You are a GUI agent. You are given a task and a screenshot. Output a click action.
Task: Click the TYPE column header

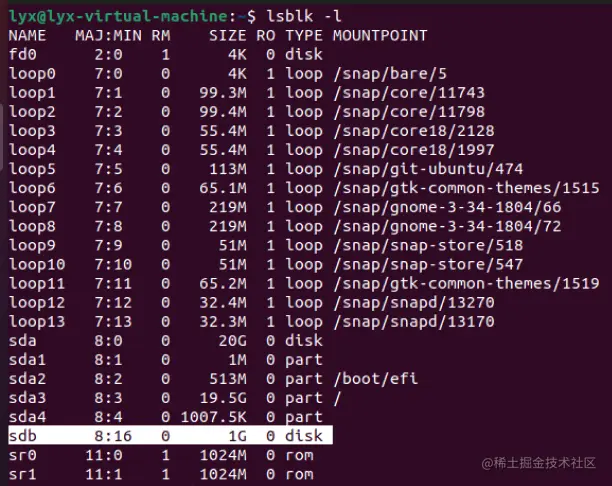coord(304,36)
